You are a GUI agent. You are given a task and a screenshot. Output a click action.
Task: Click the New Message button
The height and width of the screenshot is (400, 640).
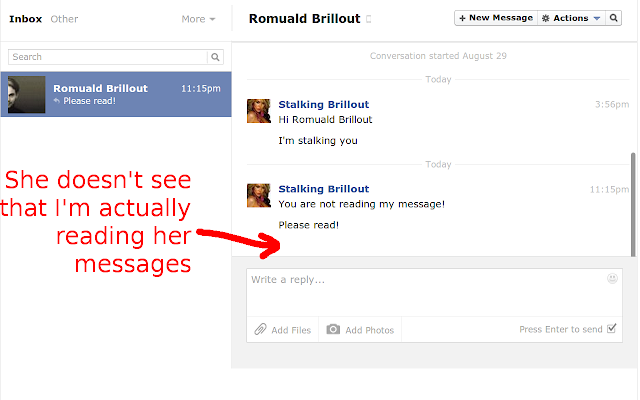pyautogui.click(x=496, y=18)
